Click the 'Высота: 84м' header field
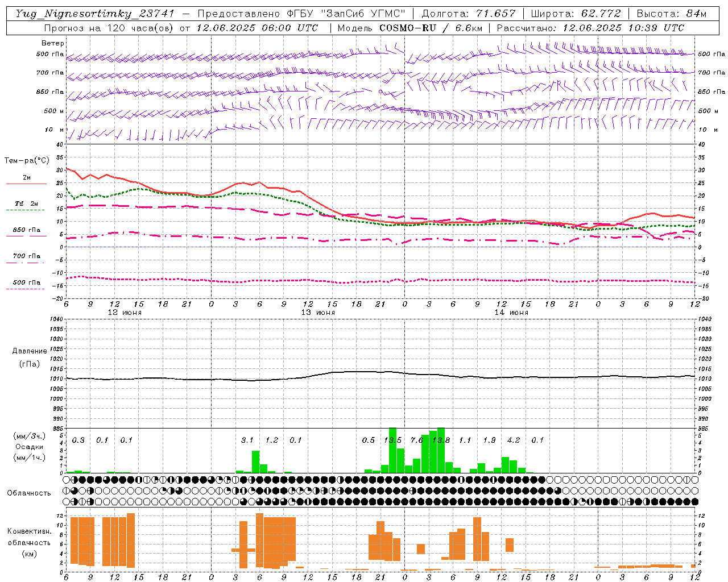Image resolution: width=728 pixels, height=582 pixels. [x=672, y=14]
